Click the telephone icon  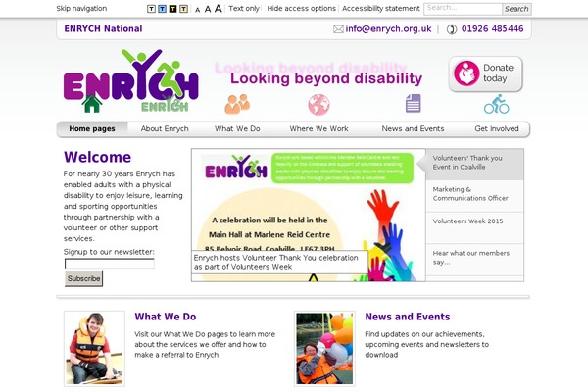click(x=452, y=29)
